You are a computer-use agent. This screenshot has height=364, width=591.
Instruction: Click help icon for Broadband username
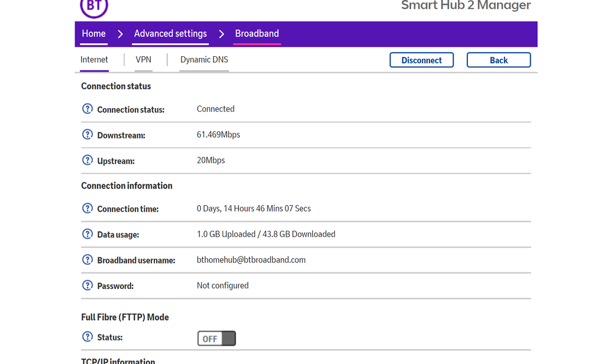click(88, 260)
